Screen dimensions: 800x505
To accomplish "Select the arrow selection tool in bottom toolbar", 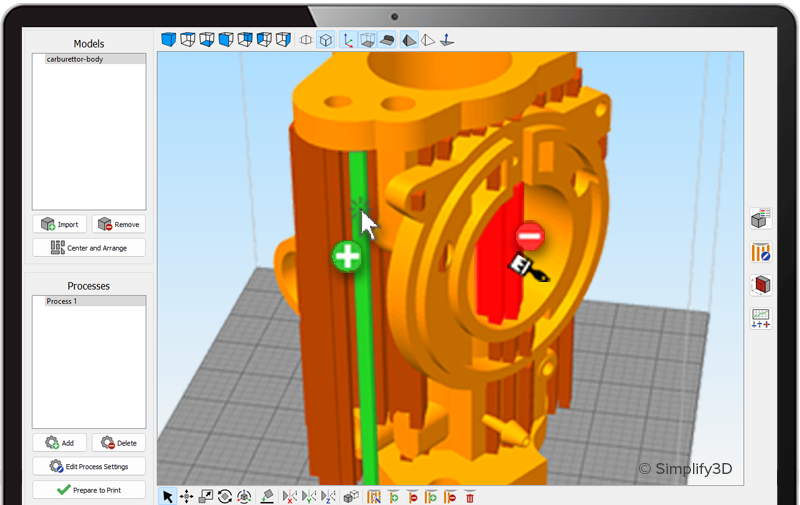I will (x=167, y=496).
